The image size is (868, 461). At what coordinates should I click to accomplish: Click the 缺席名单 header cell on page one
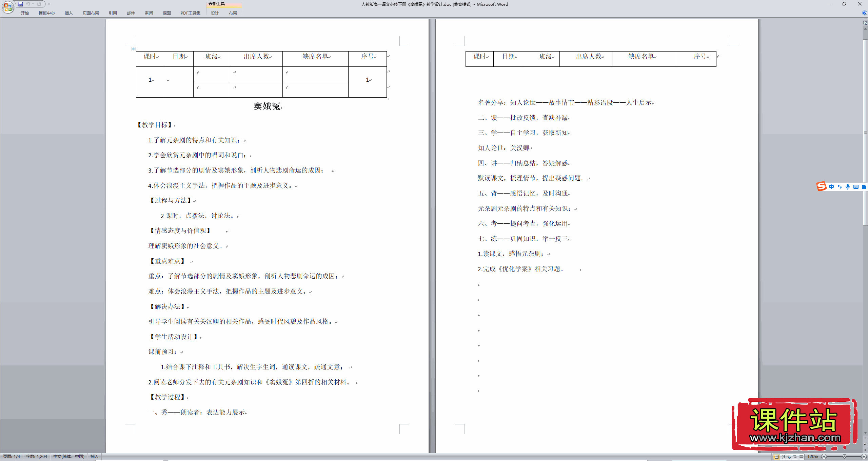coord(315,59)
